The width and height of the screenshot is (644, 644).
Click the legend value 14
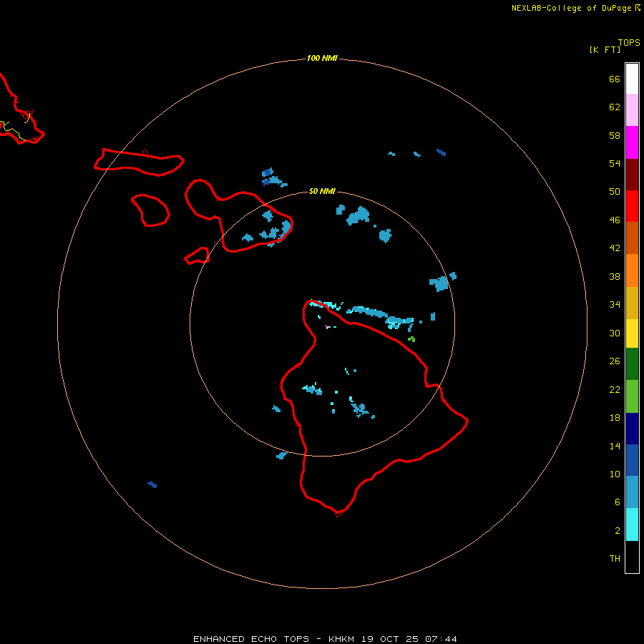click(x=615, y=446)
